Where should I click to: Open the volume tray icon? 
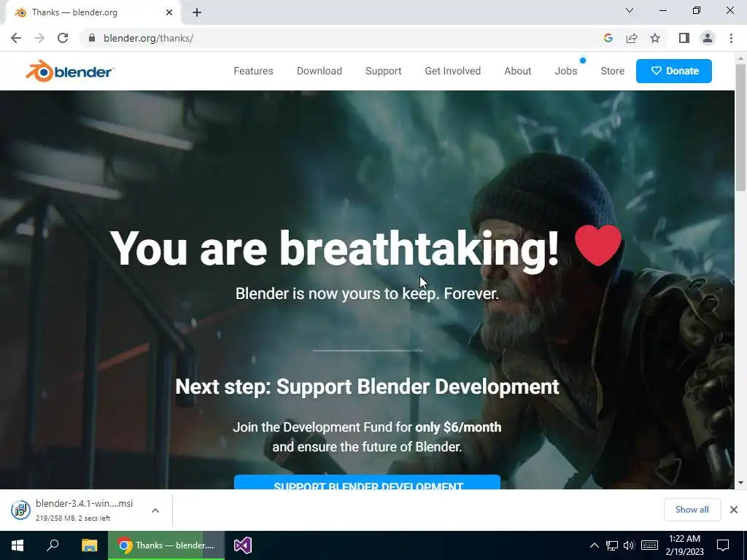tap(629, 545)
